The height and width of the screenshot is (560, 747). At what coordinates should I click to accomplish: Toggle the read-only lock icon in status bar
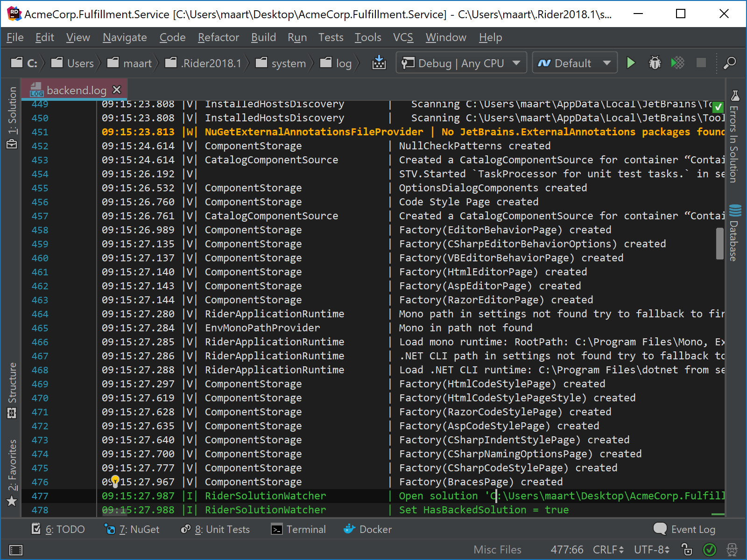coord(687,549)
